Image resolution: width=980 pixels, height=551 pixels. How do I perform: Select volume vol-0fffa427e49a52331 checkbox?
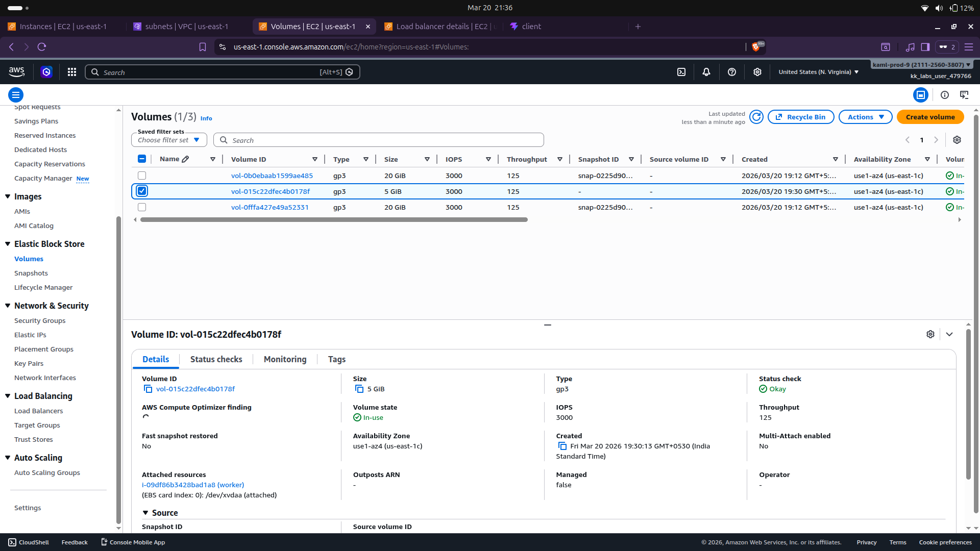click(x=142, y=207)
